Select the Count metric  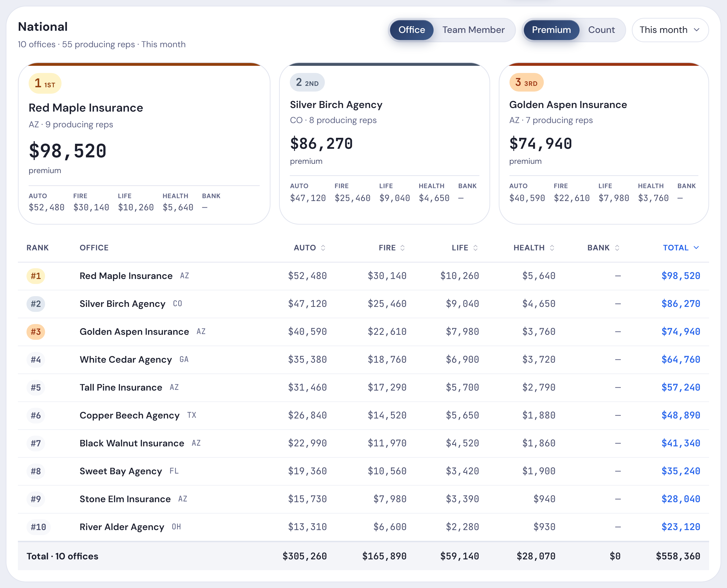601,30
